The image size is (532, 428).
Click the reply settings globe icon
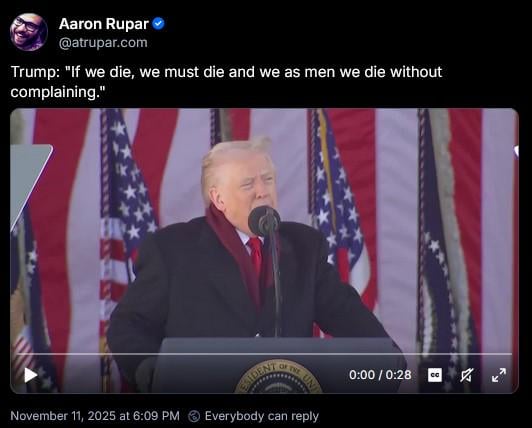pyautogui.click(x=194, y=416)
